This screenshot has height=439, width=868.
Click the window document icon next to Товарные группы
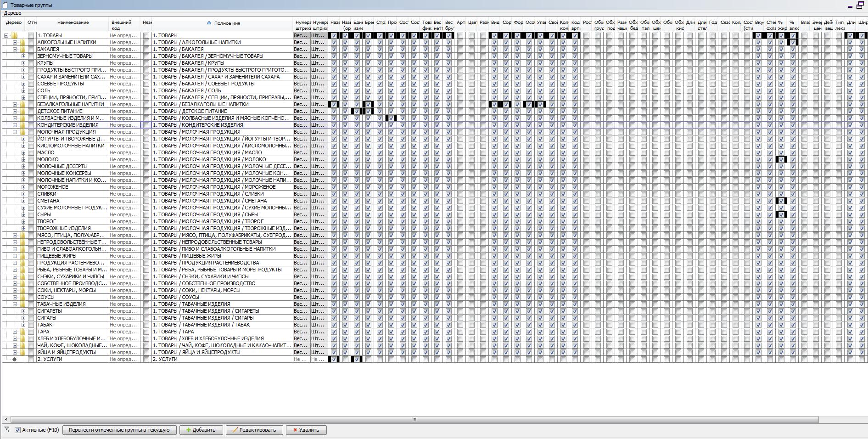click(x=5, y=5)
